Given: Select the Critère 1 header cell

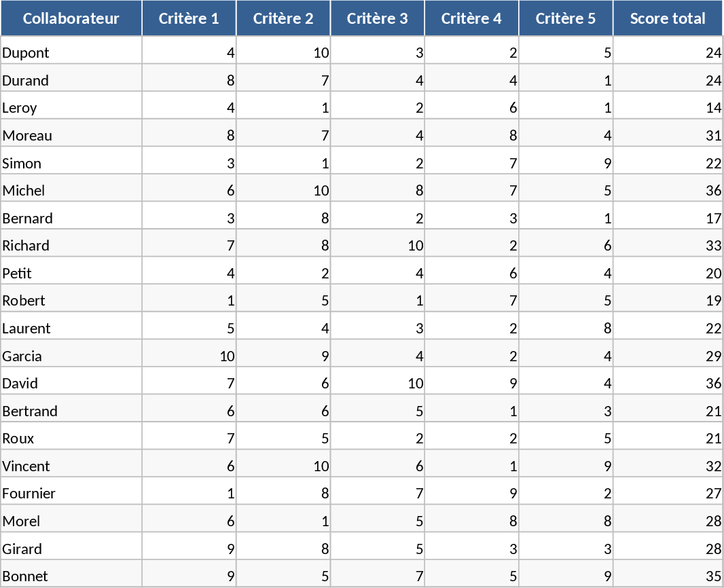Looking at the screenshot, I should [189, 18].
